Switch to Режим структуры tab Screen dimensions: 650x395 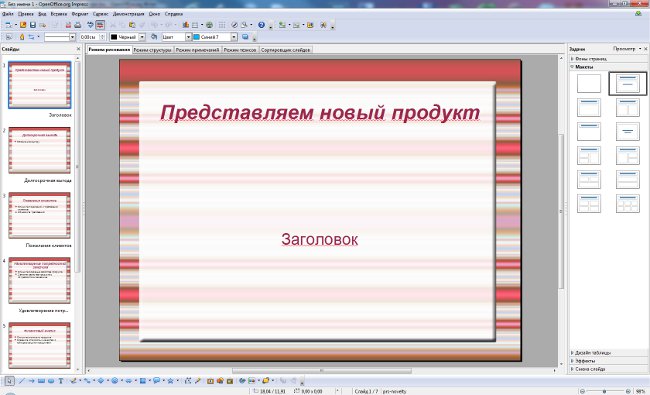click(153, 50)
